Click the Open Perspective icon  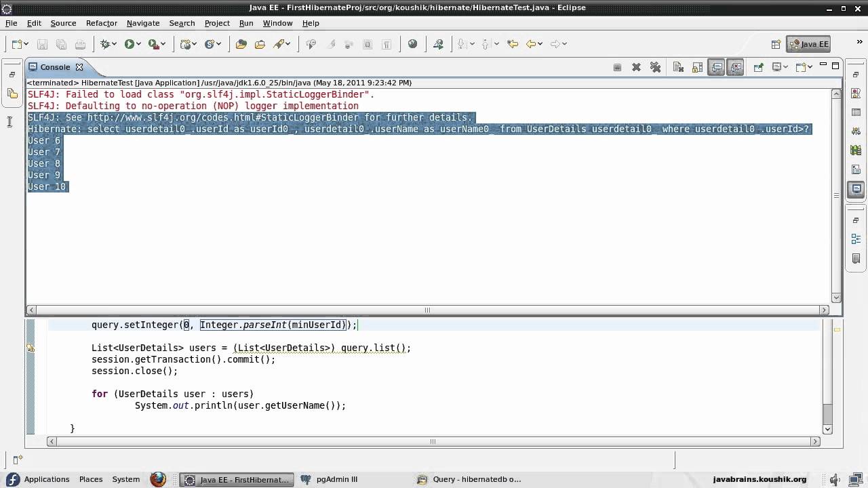point(776,45)
